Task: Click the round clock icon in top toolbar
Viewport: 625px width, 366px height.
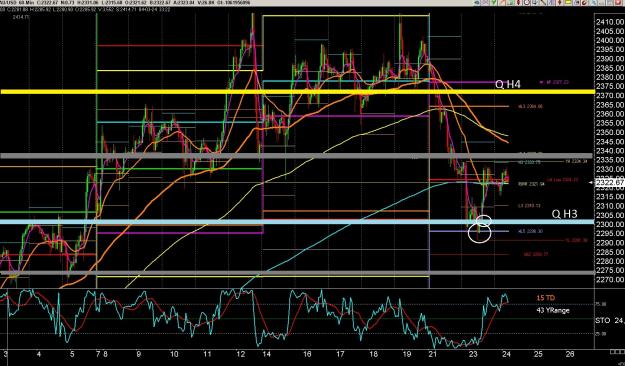Action: [x=526, y=2]
